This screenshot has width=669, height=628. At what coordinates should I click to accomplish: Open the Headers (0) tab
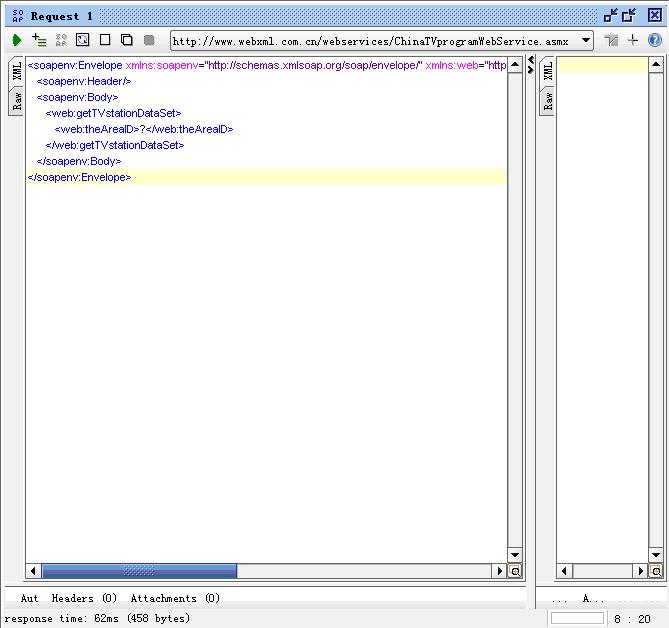[x=84, y=599]
